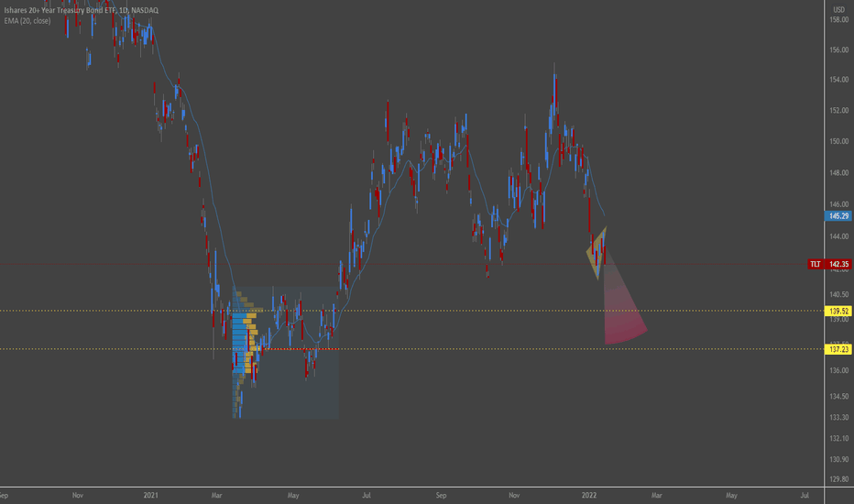This screenshot has height=504, width=854.
Task: Click the 156.00 price axis value
Action: pyautogui.click(x=838, y=49)
